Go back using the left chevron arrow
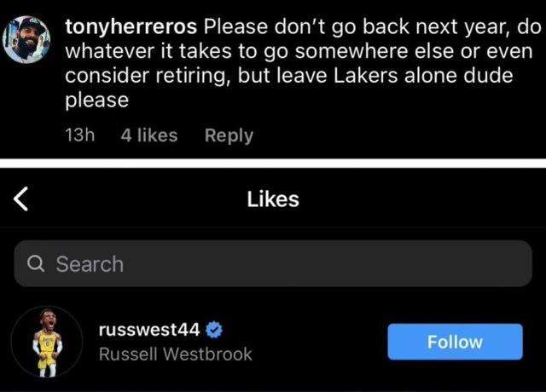 (20, 199)
